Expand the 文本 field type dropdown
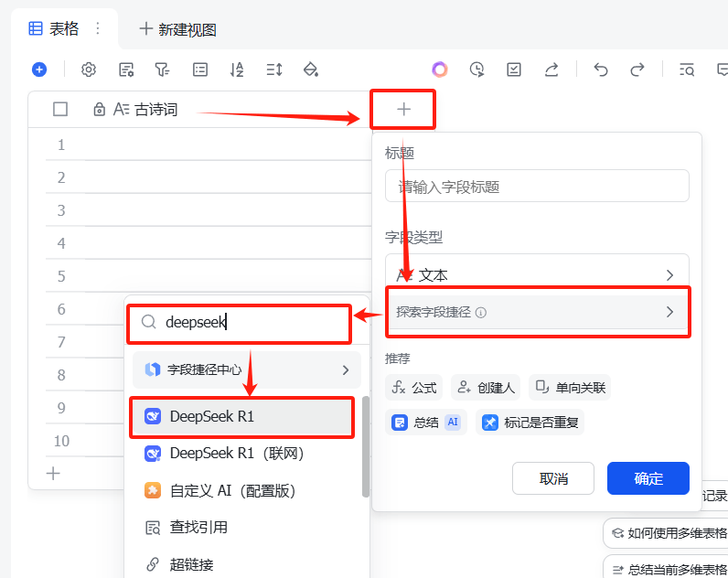The width and height of the screenshot is (728, 578). tap(537, 275)
